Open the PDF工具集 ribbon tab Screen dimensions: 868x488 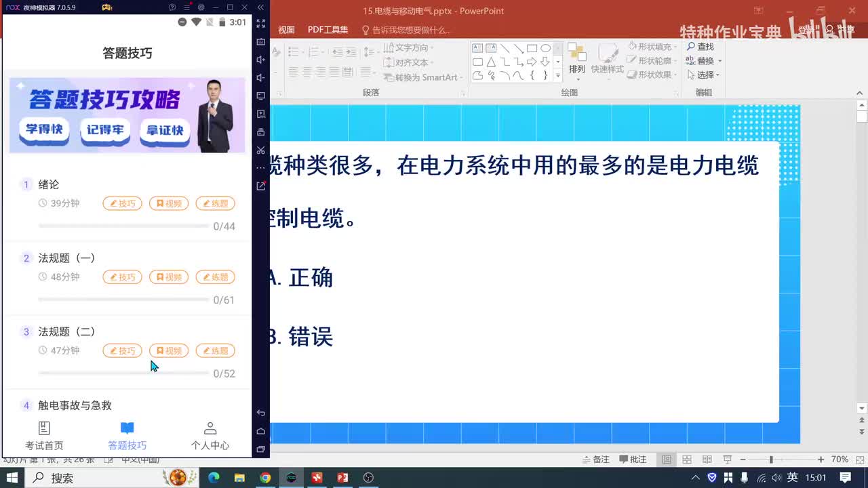pos(328,30)
